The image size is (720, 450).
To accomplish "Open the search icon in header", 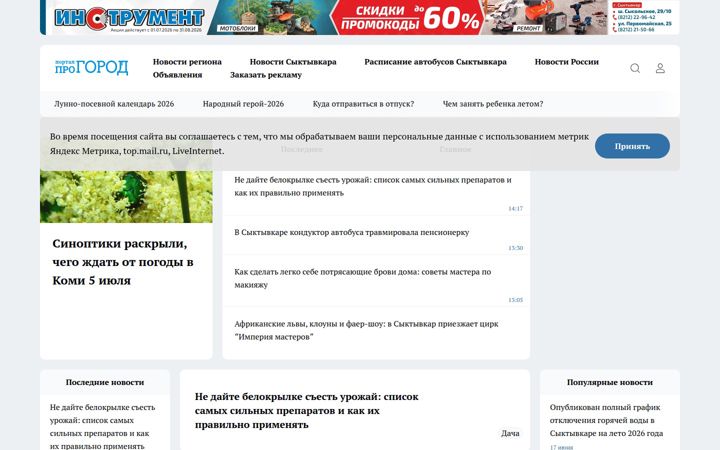I will (635, 68).
